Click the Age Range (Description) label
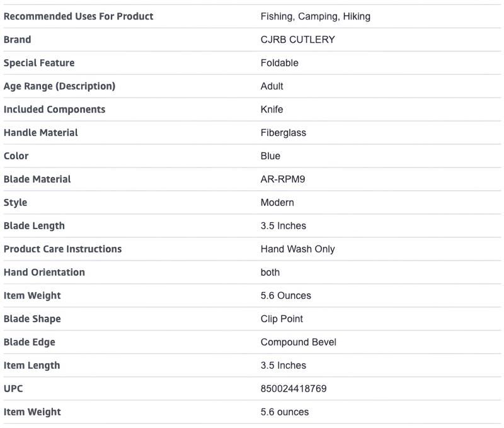Screen dimensions: 504x428 pyautogui.click(x=59, y=86)
